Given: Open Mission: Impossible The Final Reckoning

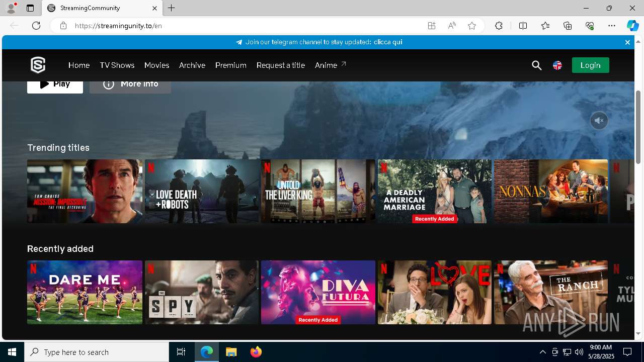Looking at the screenshot, I should [85, 191].
